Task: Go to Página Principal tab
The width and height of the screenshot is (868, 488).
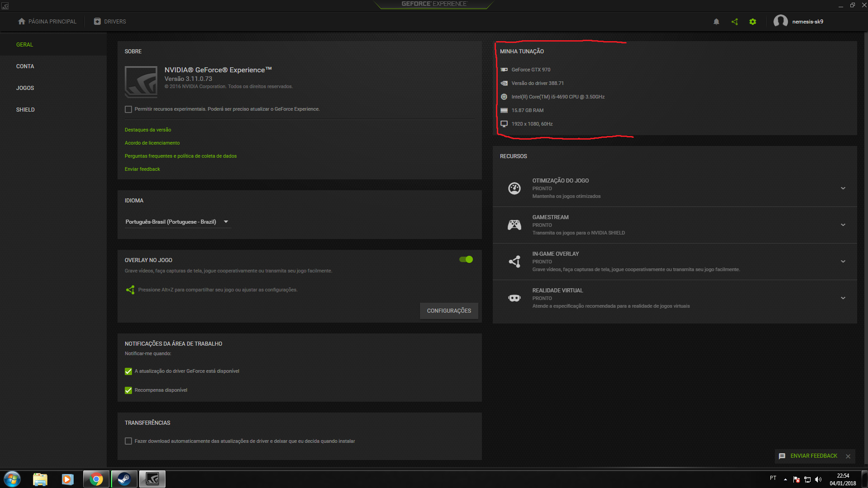Action: click(47, 22)
